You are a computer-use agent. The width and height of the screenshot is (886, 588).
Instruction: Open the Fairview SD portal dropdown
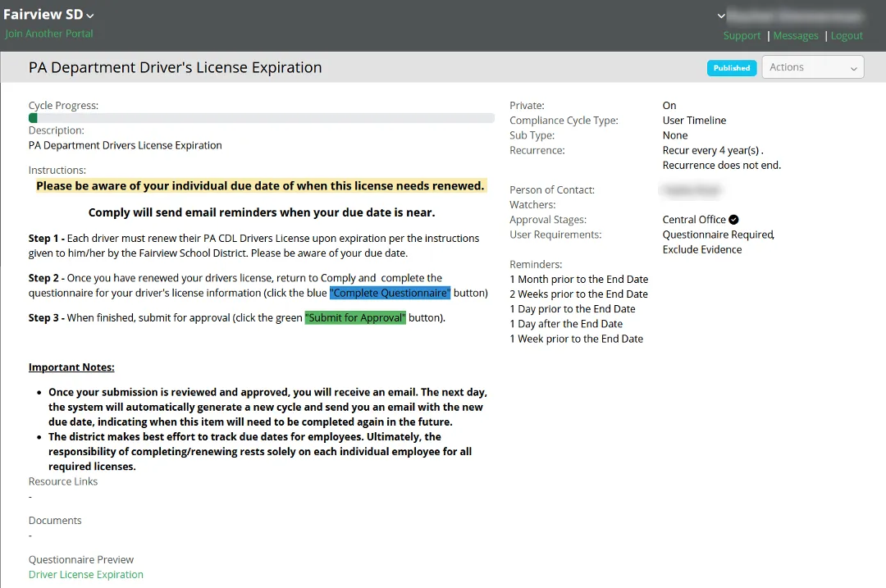tap(48, 15)
